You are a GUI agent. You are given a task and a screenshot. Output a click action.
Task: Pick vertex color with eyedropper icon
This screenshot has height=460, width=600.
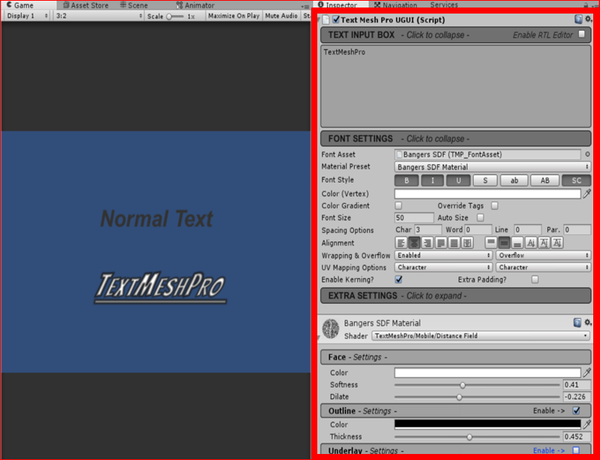tap(587, 194)
